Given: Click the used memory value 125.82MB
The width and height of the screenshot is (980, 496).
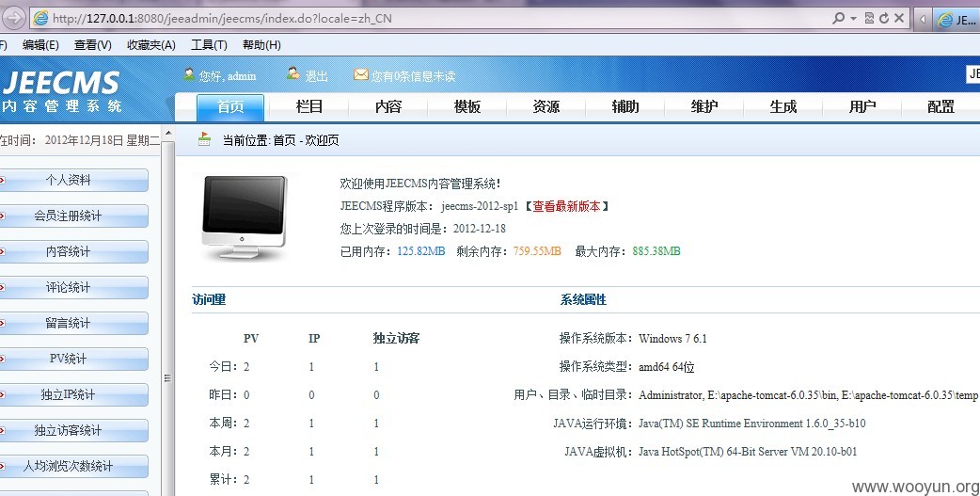Looking at the screenshot, I should tap(421, 251).
